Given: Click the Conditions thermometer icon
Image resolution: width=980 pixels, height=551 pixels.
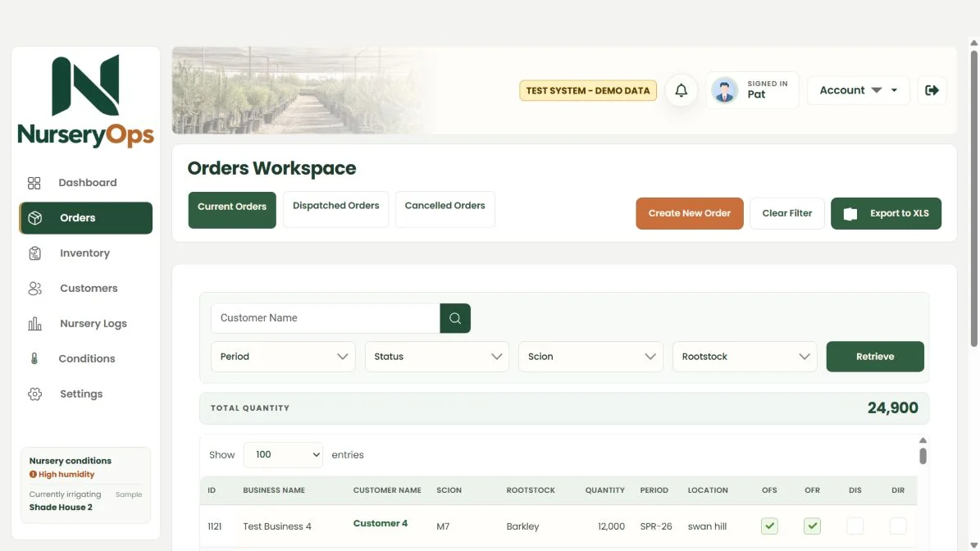Looking at the screenshot, I should [x=34, y=358].
